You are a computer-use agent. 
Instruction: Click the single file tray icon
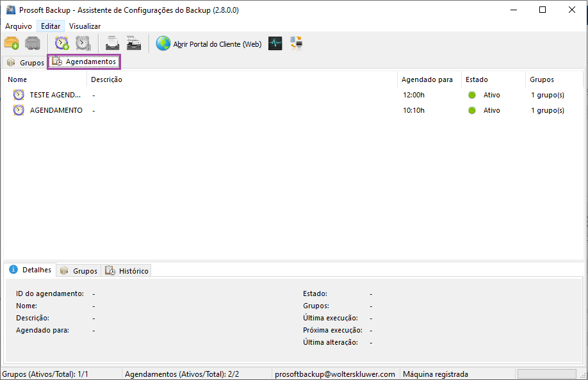[x=112, y=43]
